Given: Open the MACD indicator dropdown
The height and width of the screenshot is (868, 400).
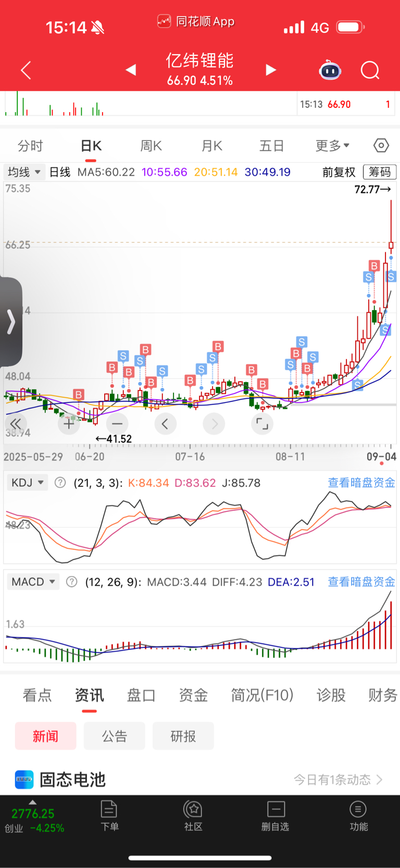Looking at the screenshot, I should [33, 582].
